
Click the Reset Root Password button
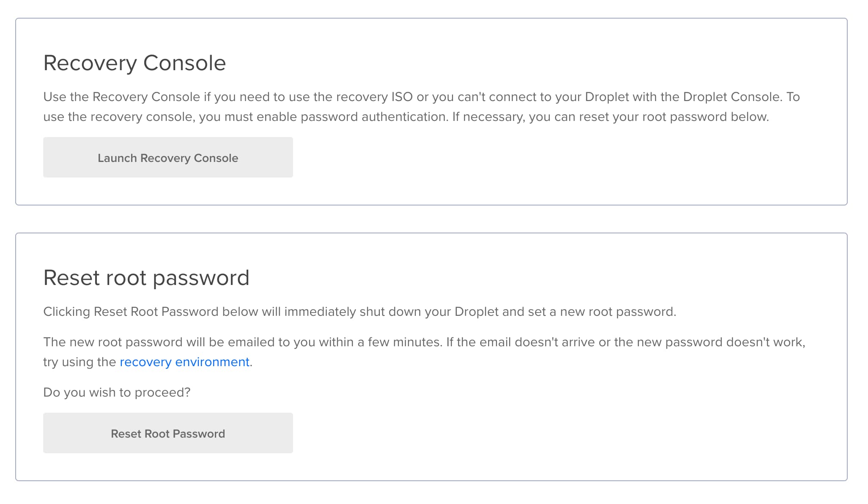pos(168,433)
